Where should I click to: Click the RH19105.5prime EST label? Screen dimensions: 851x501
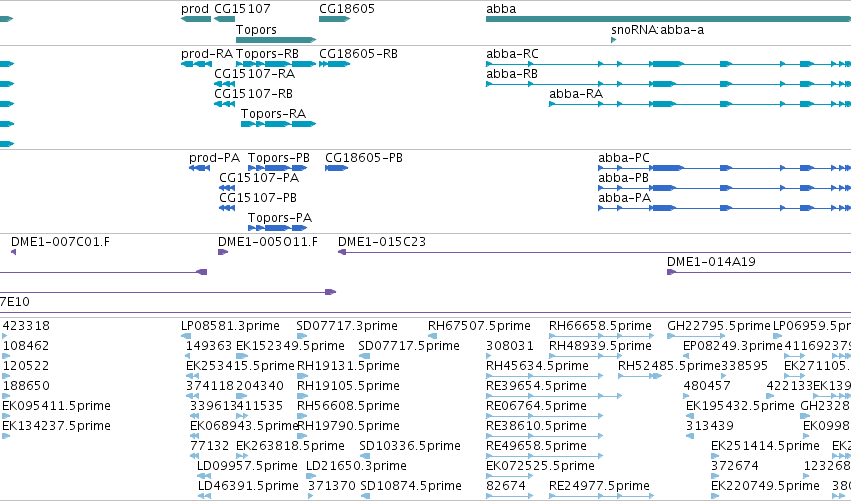pos(348,386)
